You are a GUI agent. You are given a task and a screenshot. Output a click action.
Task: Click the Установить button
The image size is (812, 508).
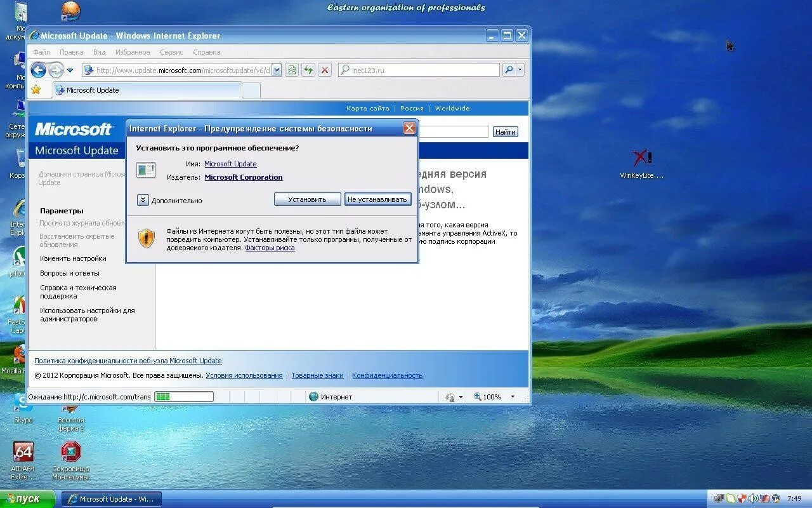click(x=307, y=199)
